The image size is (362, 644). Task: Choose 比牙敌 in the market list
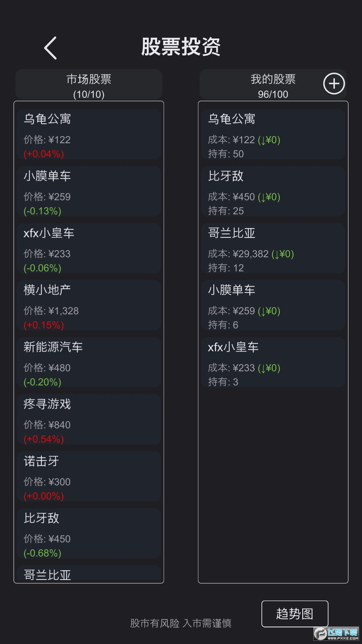point(89,533)
